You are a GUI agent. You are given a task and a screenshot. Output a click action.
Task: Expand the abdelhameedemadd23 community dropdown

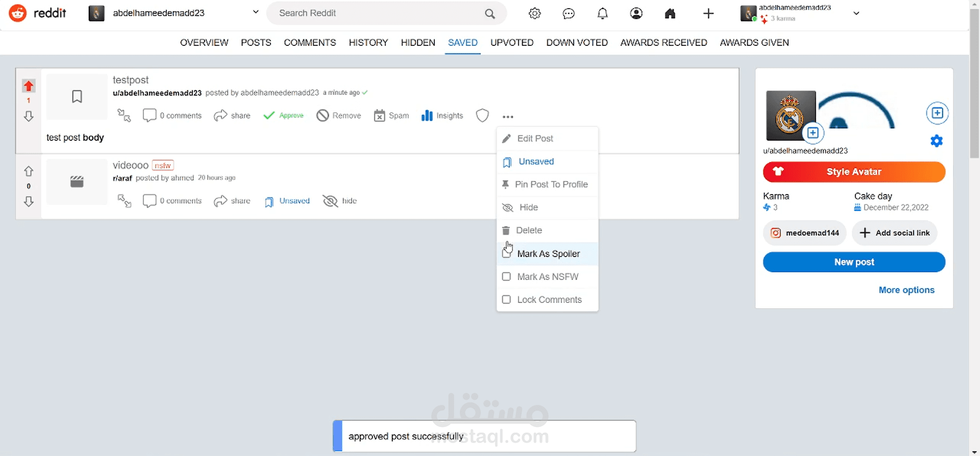click(x=256, y=12)
